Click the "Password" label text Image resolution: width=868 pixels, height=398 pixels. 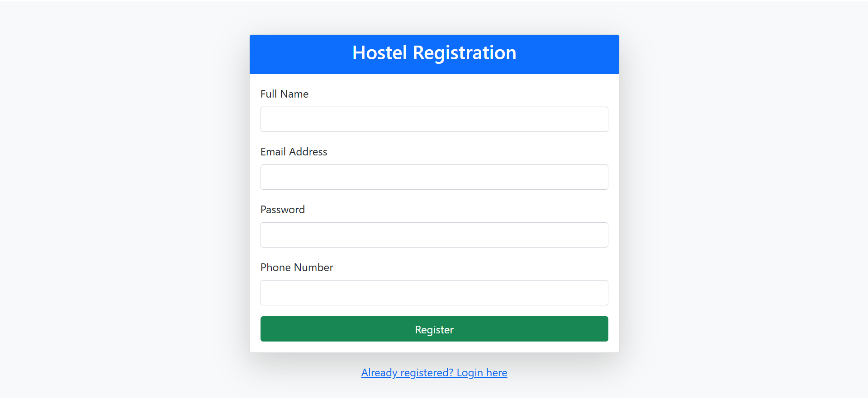[283, 210]
